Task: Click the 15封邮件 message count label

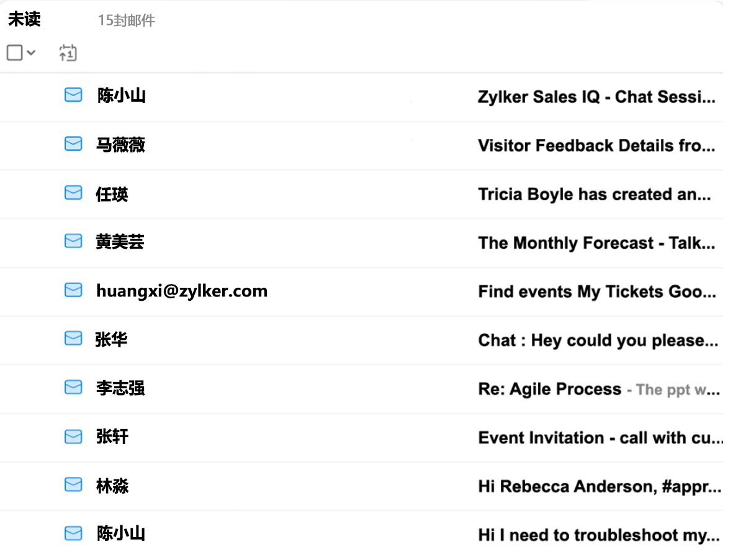Action: pos(126,20)
